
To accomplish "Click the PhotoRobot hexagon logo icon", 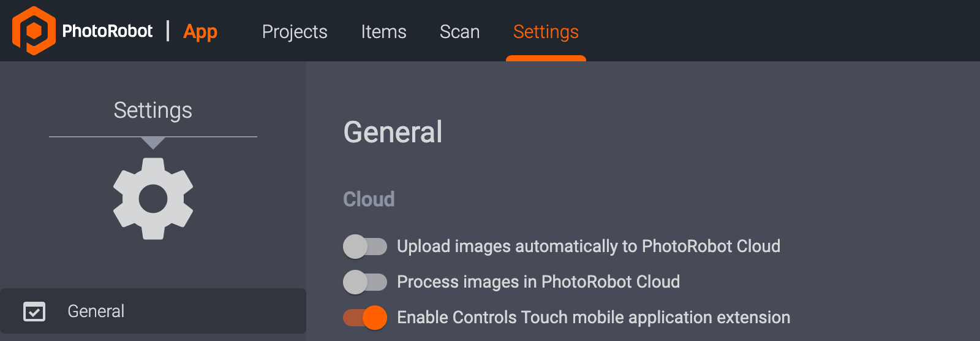I will click(x=34, y=31).
